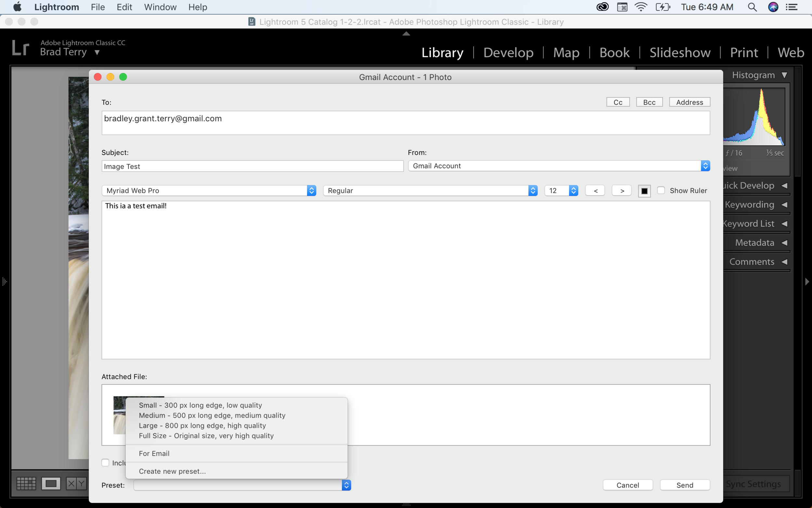Image resolution: width=812 pixels, height=508 pixels.
Task: Toggle the Include checkbox below attachments
Action: point(106,462)
